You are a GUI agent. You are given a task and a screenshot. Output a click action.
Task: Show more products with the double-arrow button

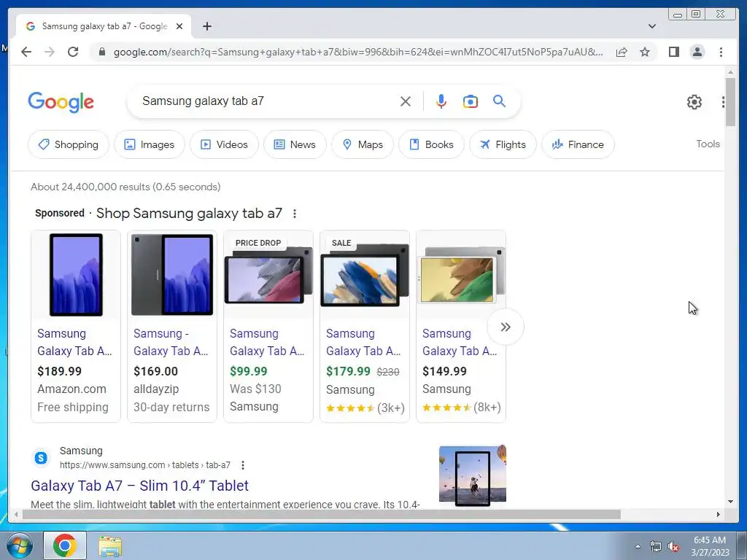tap(506, 327)
